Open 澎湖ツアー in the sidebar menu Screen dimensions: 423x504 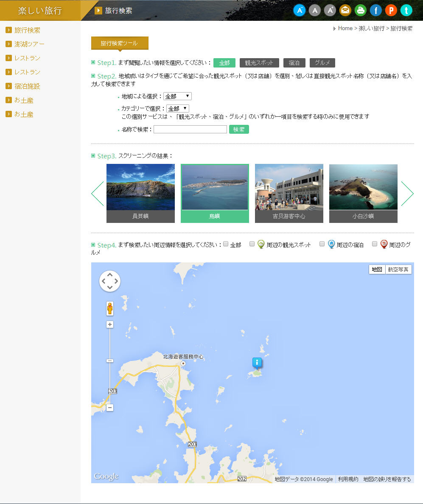[30, 44]
